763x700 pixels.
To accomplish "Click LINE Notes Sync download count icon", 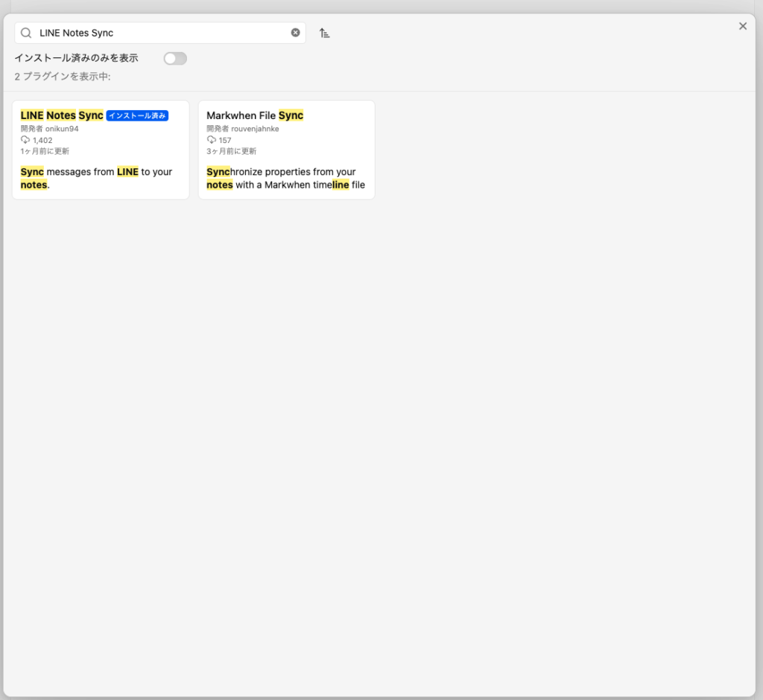I will click(25, 139).
